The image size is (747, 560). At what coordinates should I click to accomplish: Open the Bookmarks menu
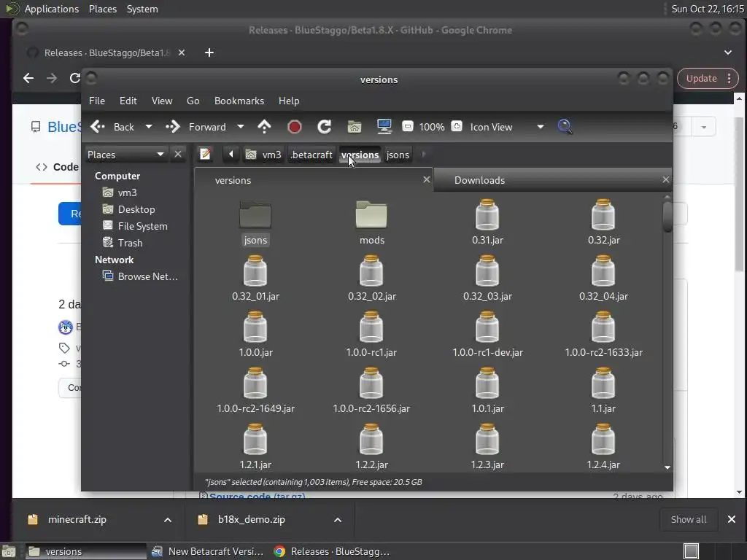pyautogui.click(x=239, y=101)
